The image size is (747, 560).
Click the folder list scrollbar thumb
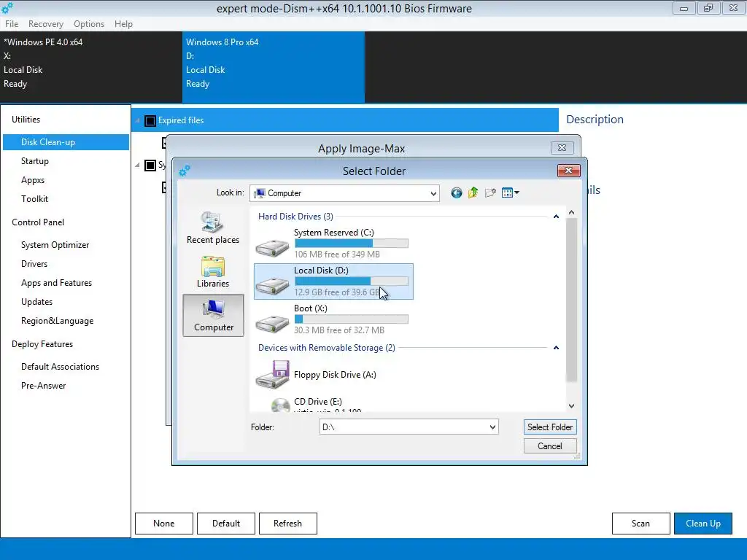pyautogui.click(x=571, y=300)
